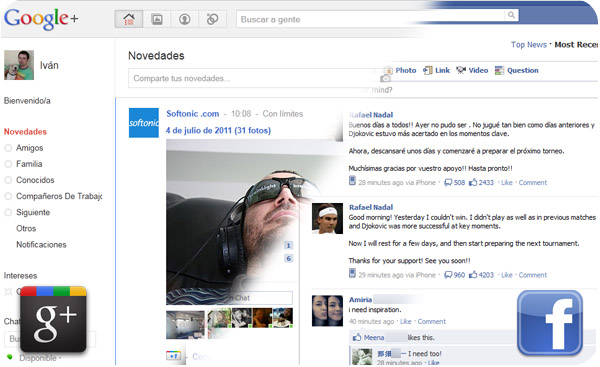
Task: Click Like on 28 minutes ago post
Action: tap(507, 183)
